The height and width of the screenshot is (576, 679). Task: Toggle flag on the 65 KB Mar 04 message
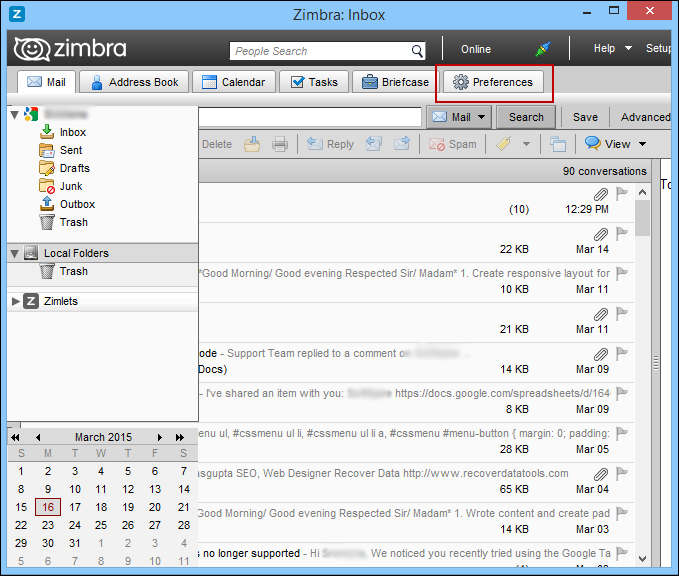[x=622, y=473]
